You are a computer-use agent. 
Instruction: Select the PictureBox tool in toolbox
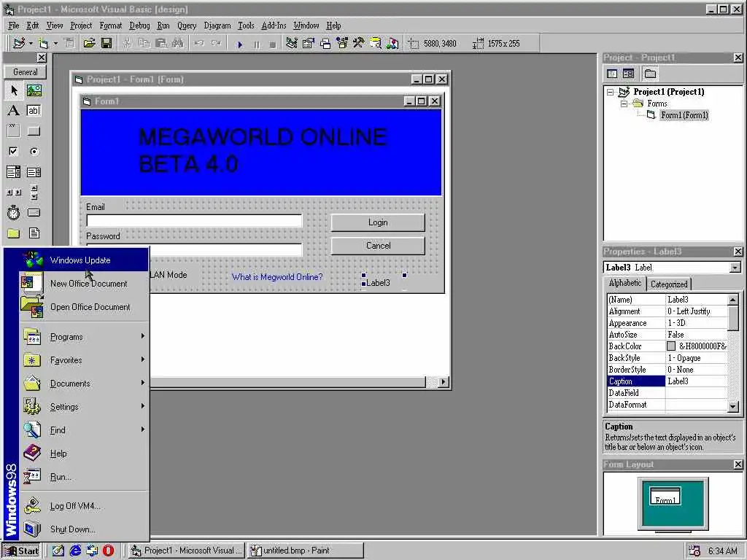[x=34, y=90]
